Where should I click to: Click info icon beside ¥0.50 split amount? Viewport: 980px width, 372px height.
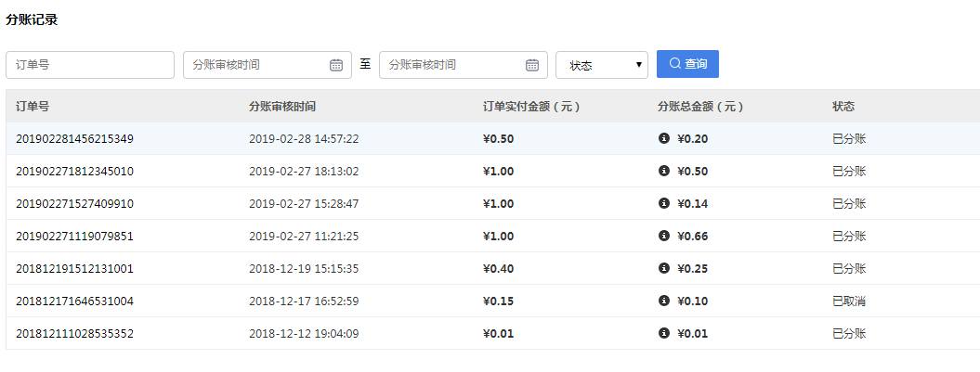[663, 172]
